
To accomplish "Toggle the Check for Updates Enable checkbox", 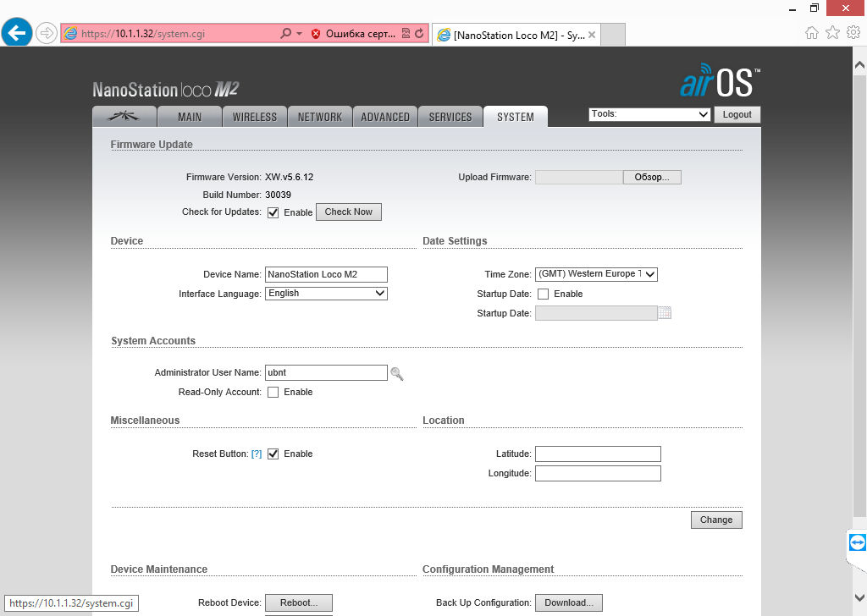I will click(273, 212).
